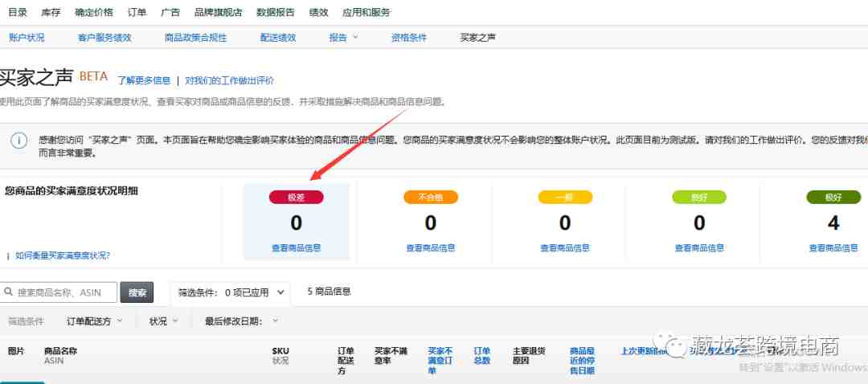Open the 状况 filter dropdown
This screenshot has height=384, width=868.
click(x=163, y=321)
